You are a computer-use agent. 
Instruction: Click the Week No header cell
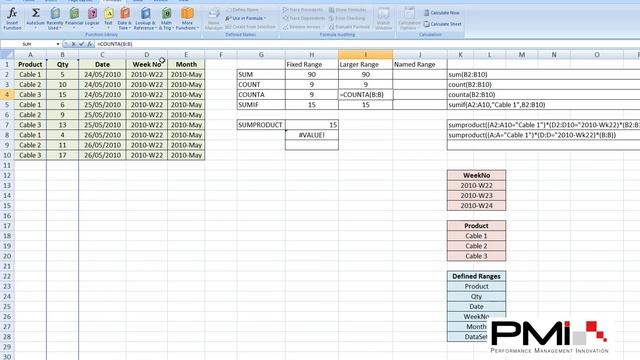pyautogui.click(x=147, y=64)
